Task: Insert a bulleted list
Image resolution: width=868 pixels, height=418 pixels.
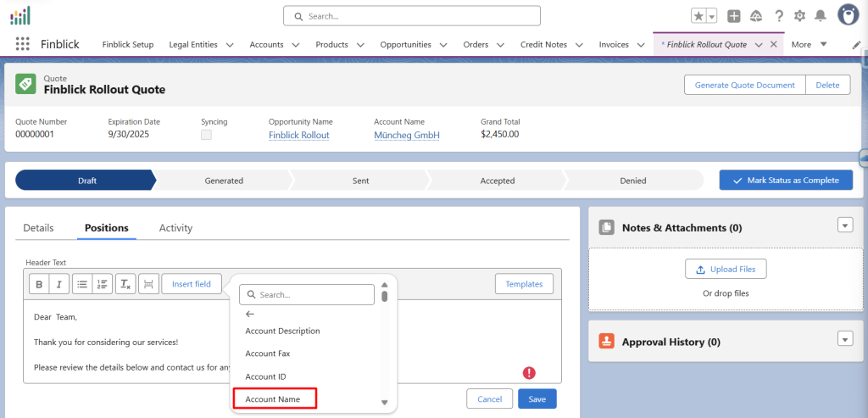Action: (x=82, y=284)
